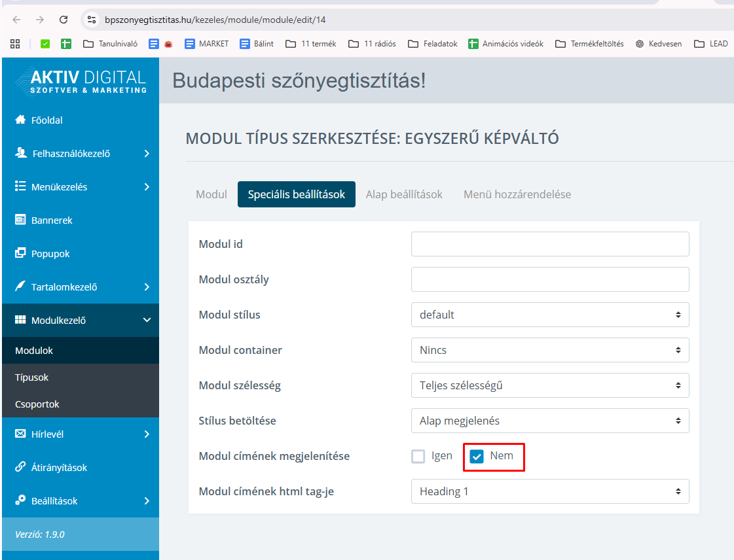This screenshot has height=560, width=734.
Task: Click the Főoldal home icon
Action: [x=20, y=120]
